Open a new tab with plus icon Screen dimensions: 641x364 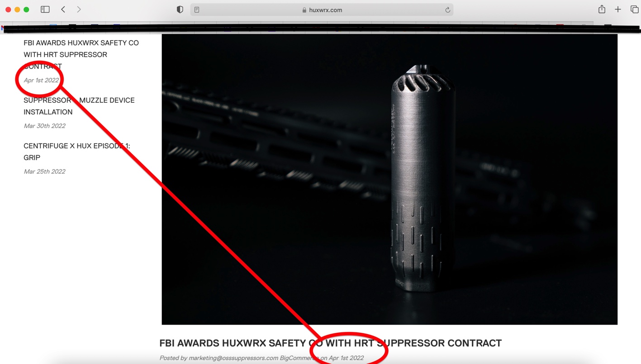coord(618,9)
